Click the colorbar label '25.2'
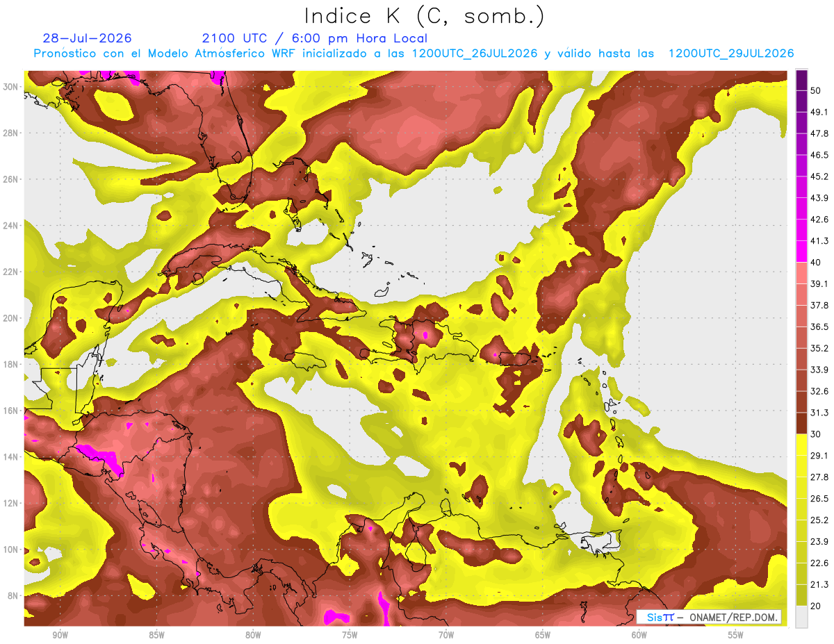The image size is (834, 644). (819, 520)
